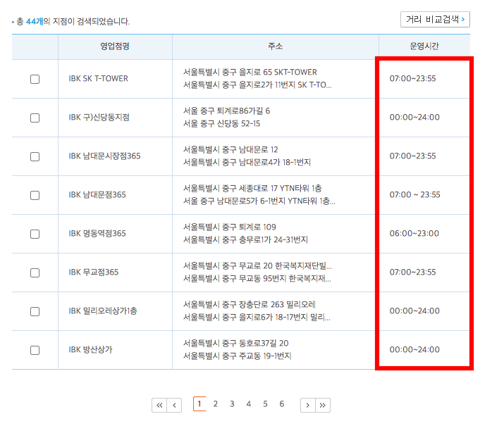Tick the IBK 남대문점365 checkbox
504x438 pixels.
[35, 195]
